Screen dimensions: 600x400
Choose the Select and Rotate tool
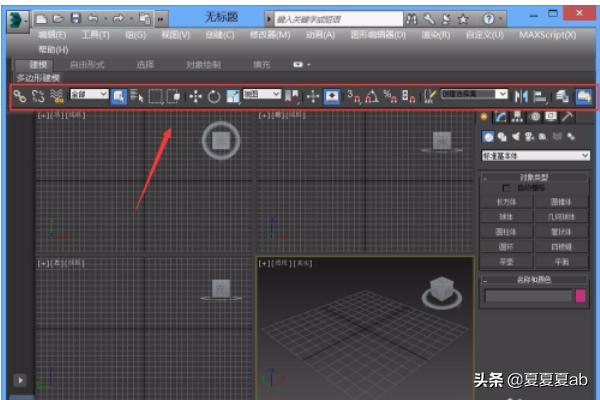click(214, 96)
